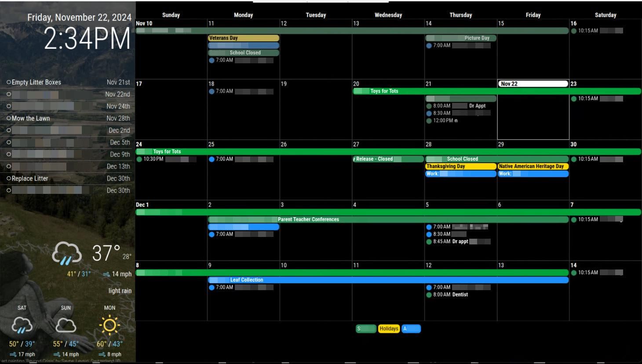This screenshot has width=642, height=364.
Task: Open the Work event on Nov 29
Action: coord(533,174)
